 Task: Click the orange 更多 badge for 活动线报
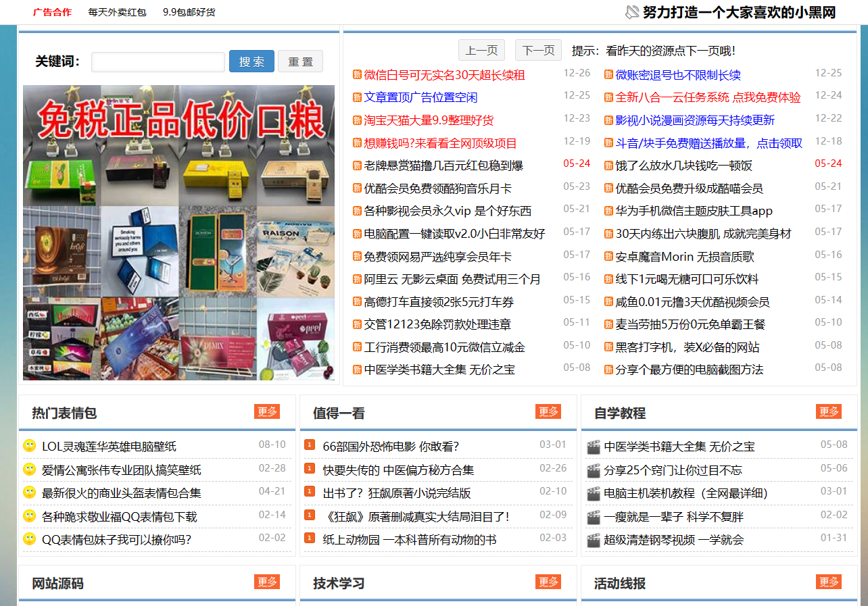829,582
